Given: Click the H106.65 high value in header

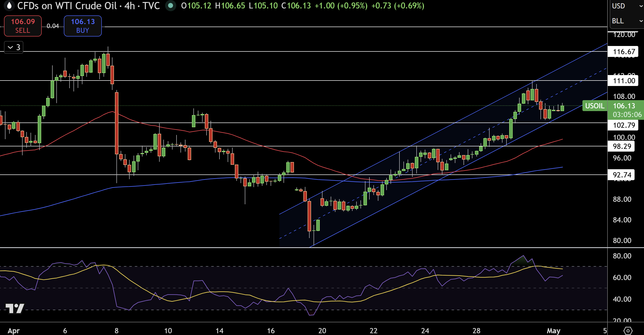Looking at the screenshot, I should 230,5.
